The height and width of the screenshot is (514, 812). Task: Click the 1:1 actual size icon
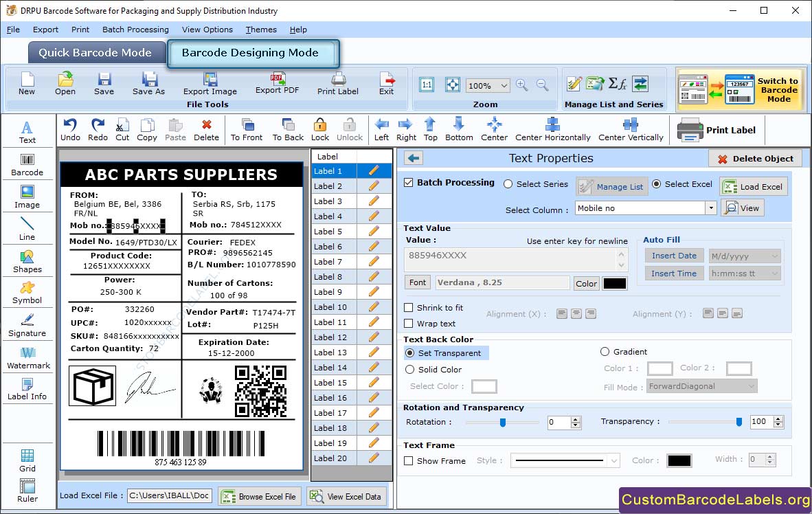pyautogui.click(x=427, y=85)
